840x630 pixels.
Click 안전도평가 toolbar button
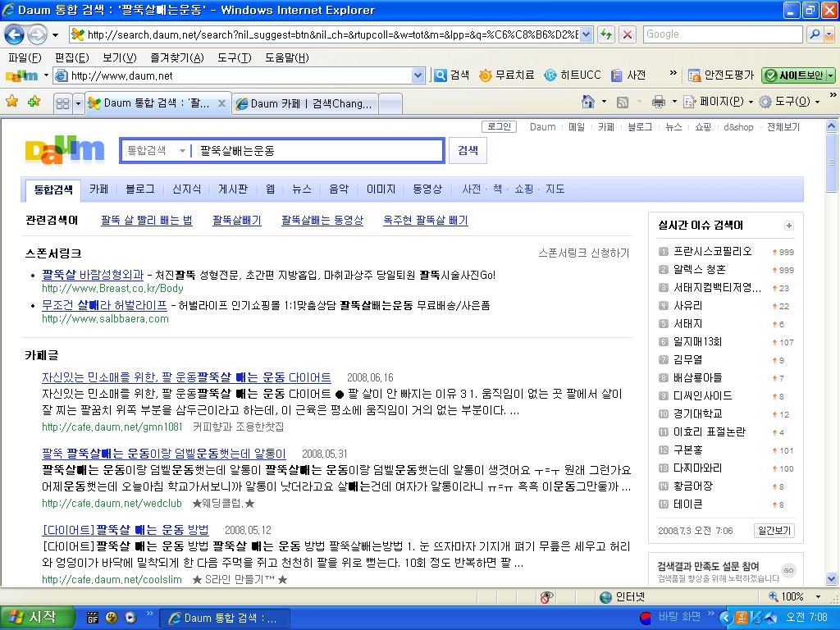(x=720, y=75)
